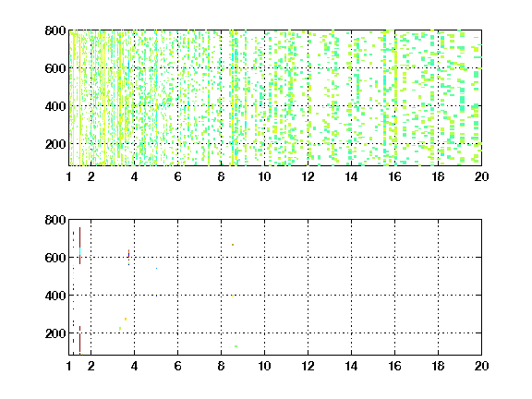
Task: Pick x-axis tick label 1 of lower plot
Action: tap(69, 366)
